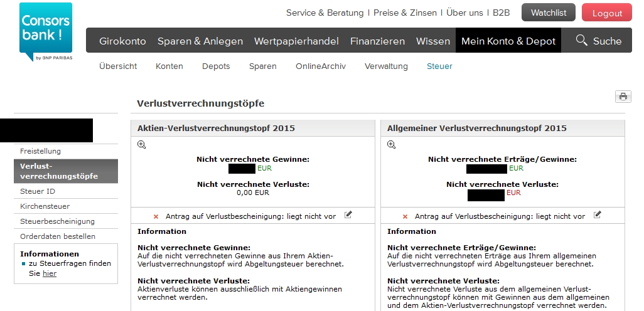Follow the 'hier' tax questions link
The image size is (644, 311).
pyautogui.click(x=50, y=273)
